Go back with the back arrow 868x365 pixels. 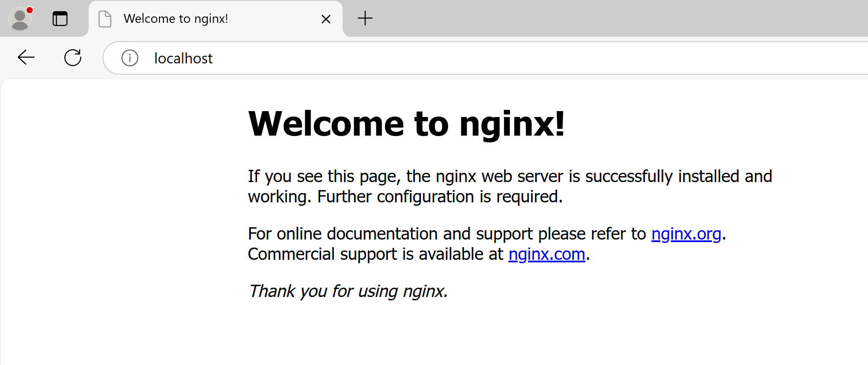tap(26, 57)
